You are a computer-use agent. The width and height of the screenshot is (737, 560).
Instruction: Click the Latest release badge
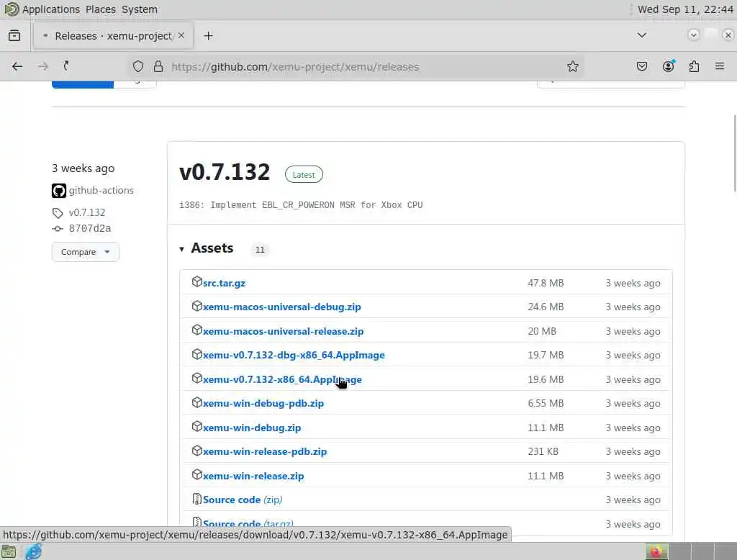[304, 174]
